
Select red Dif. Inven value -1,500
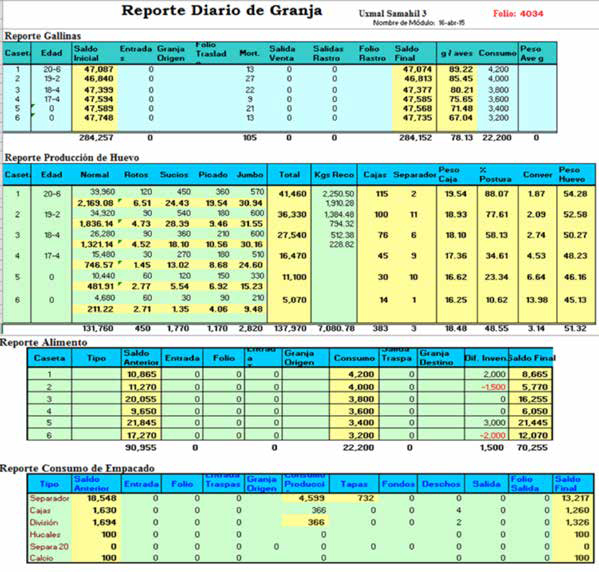click(493, 387)
